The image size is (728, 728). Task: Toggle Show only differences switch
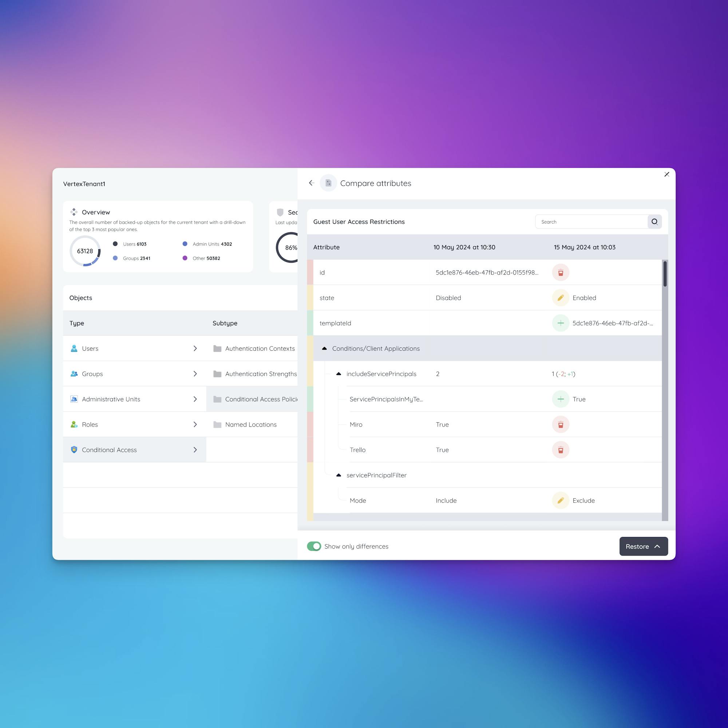314,546
